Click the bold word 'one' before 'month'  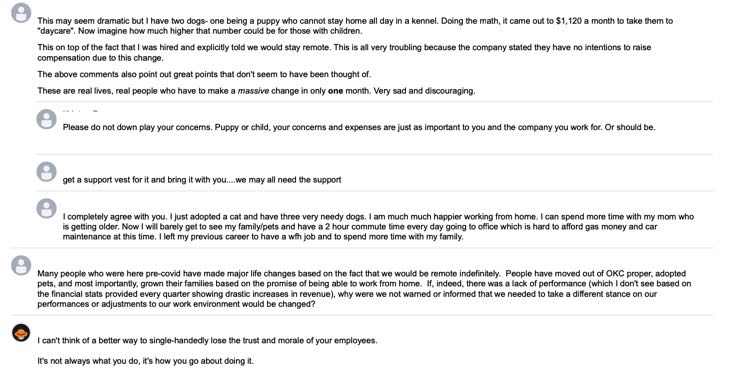(335, 91)
